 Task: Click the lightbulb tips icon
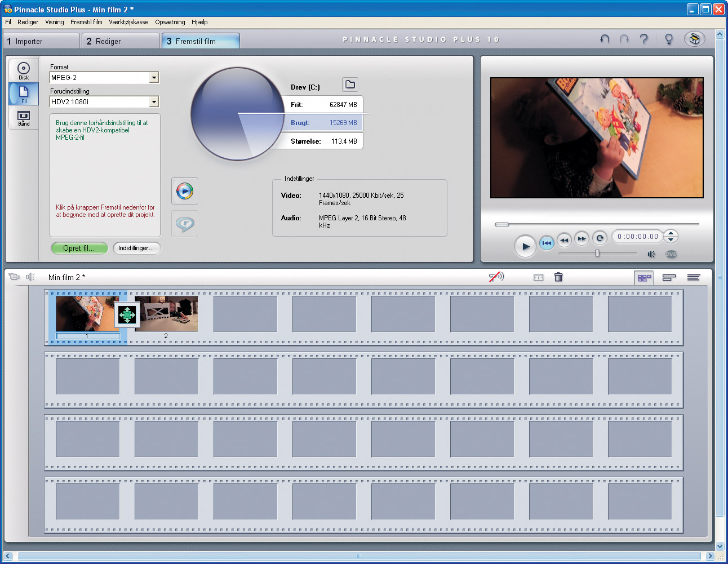669,39
